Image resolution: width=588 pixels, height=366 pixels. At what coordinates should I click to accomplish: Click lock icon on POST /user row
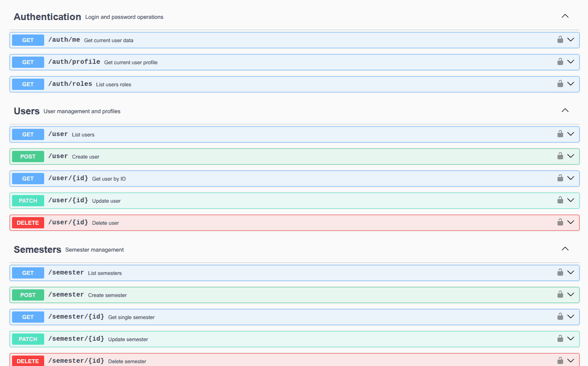tap(560, 156)
